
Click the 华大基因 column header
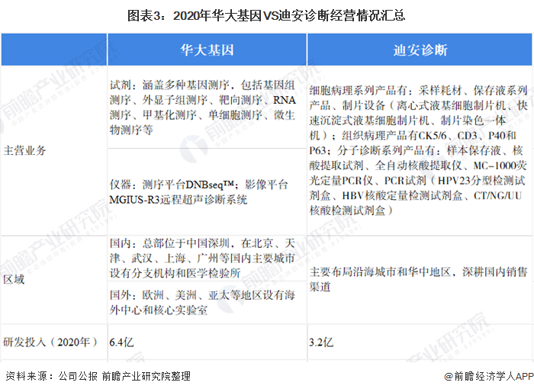coord(207,50)
